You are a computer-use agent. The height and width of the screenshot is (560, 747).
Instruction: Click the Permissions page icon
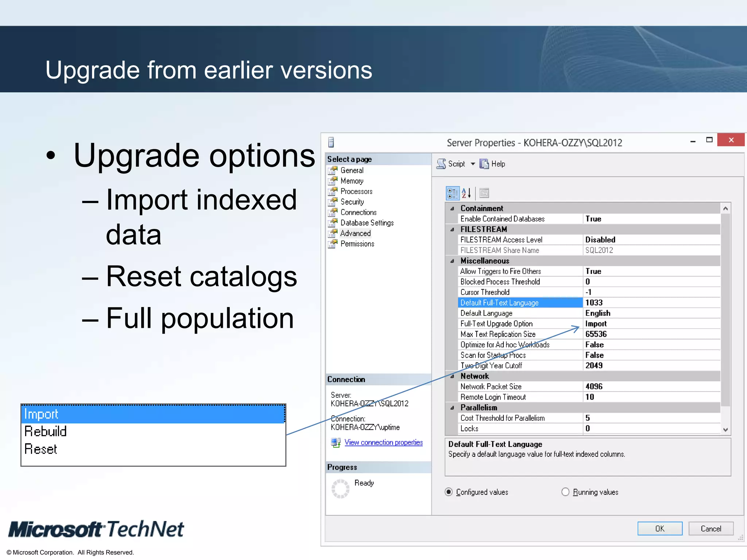(x=333, y=244)
